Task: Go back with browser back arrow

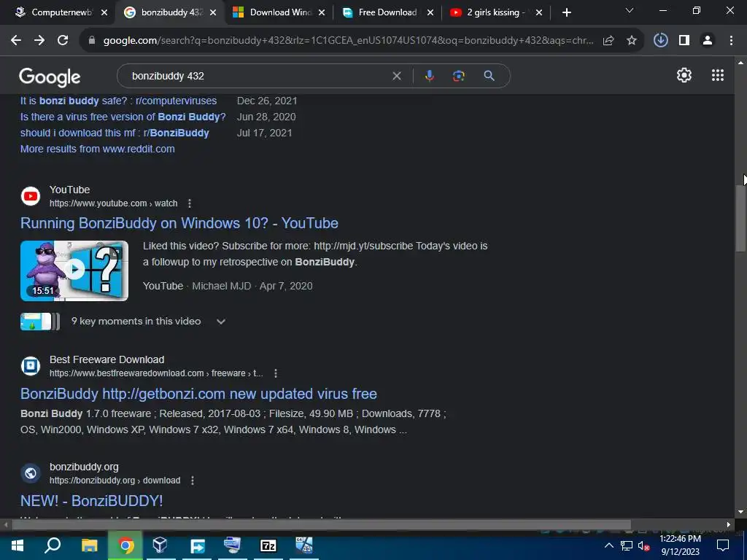Action: click(16, 41)
